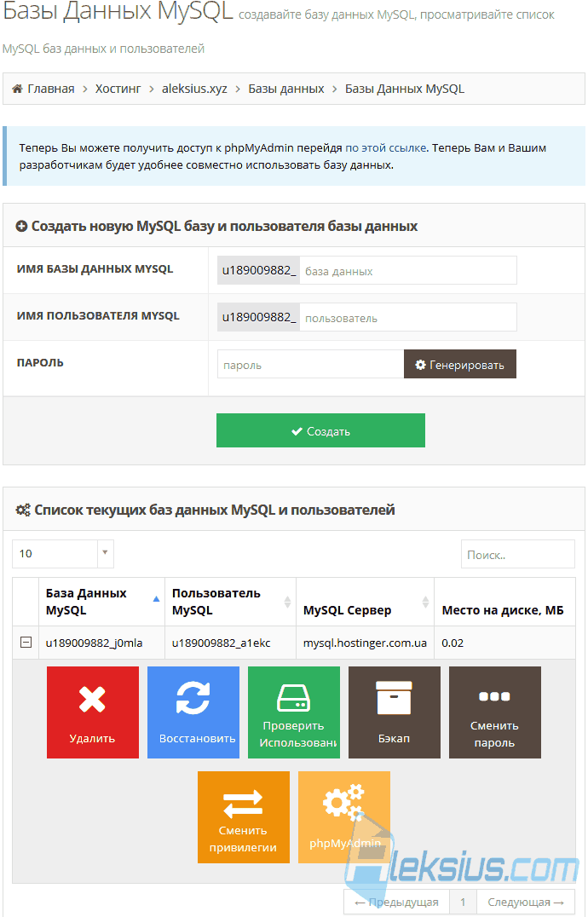Click the mysql.hostinger.com.ua server cell
Image resolution: width=588 pixels, height=917 pixels.
(365, 643)
